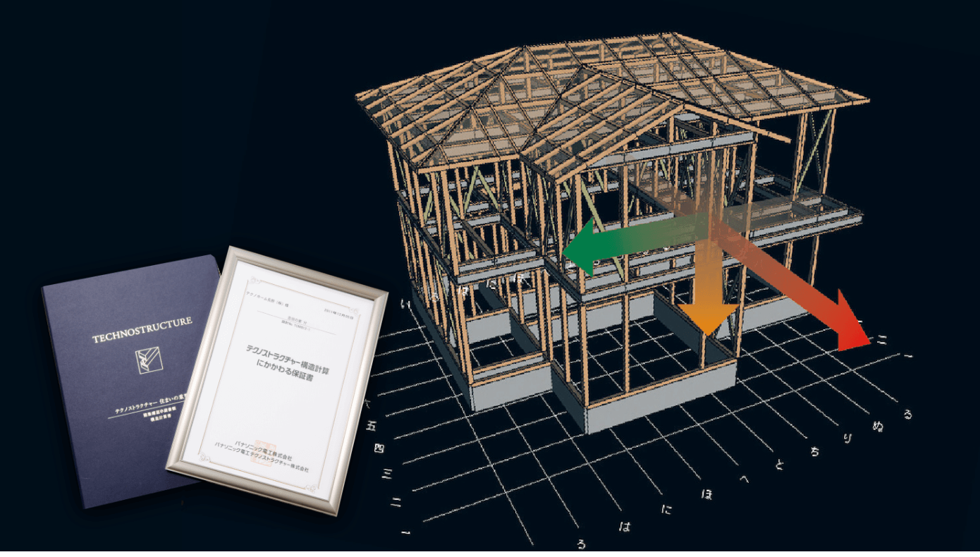Image resolution: width=980 pixels, height=557 pixels.
Task: Click the orange downward force arrow
Action: (707, 286)
